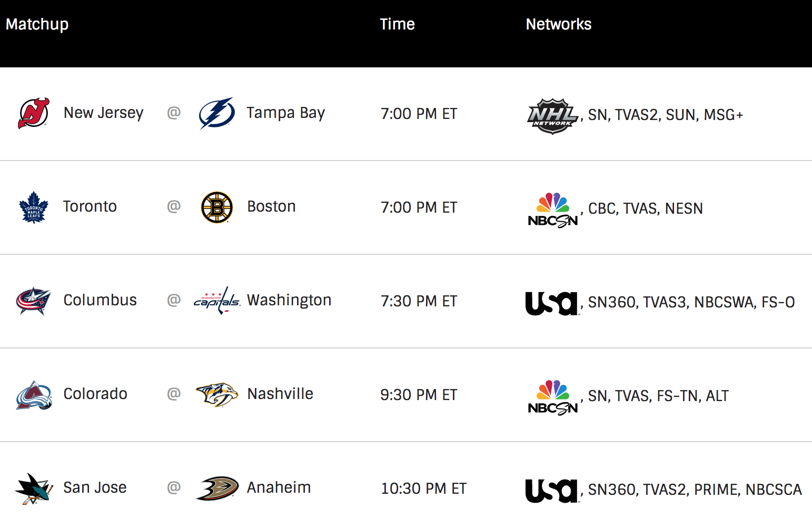Click the Boston Bruins logo
This screenshot has height=518, width=812.
coord(216,207)
